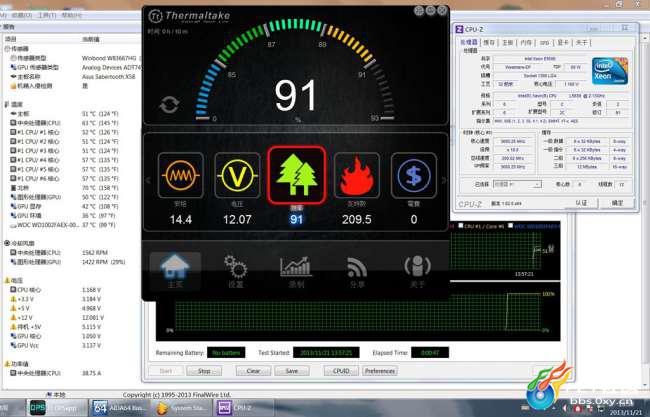Click the efficiency gauge arc in Thermaltake
The image size is (650, 417).
click(x=295, y=68)
